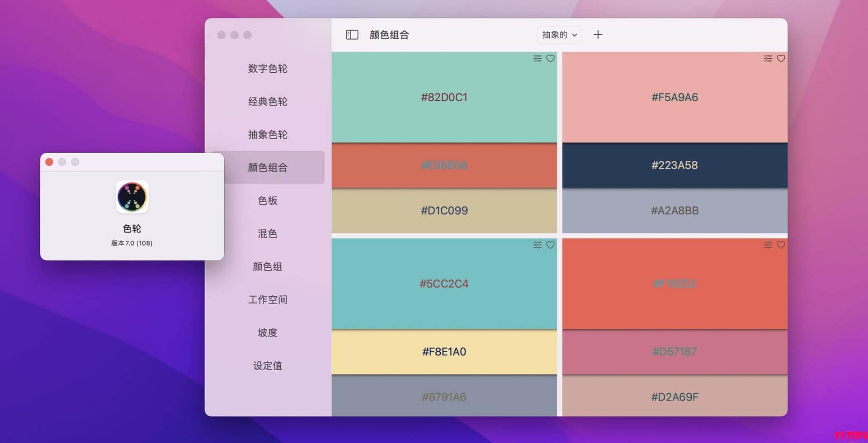Favorite the #5CC2C4 palette
The image size is (868, 443).
click(x=550, y=245)
